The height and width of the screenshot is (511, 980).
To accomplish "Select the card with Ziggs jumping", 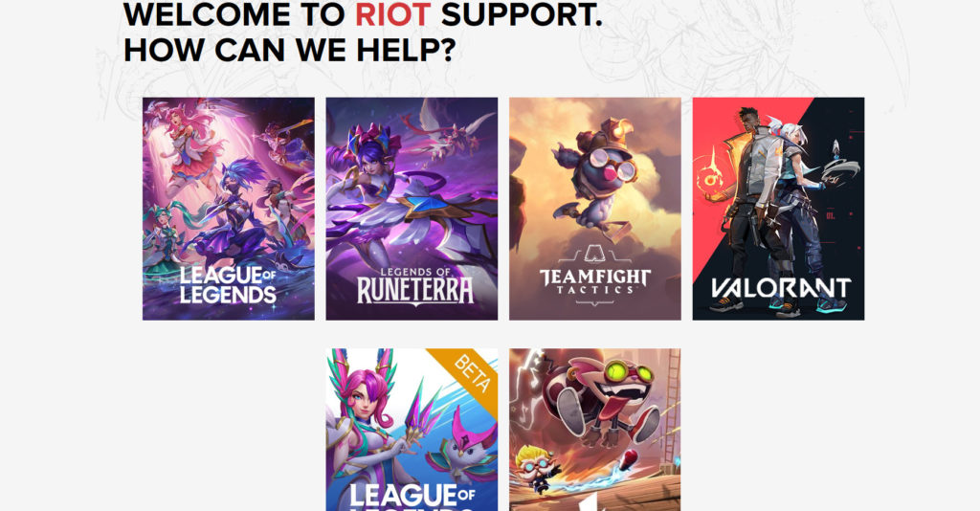I will point(595,430).
